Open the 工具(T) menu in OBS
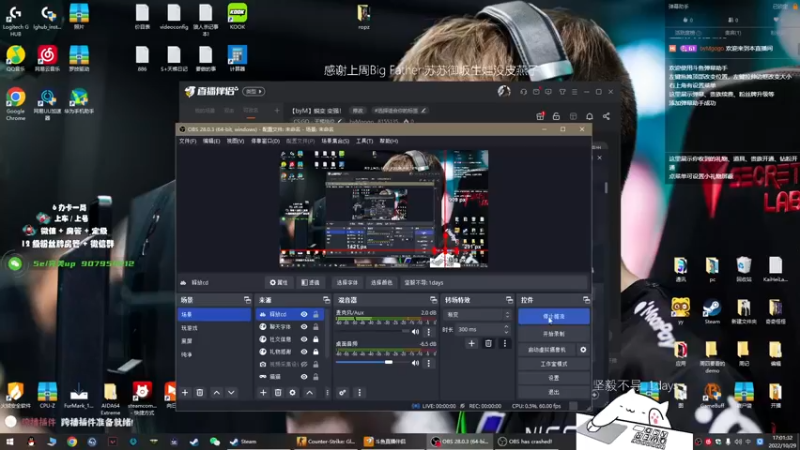This screenshot has height=450, width=800. coord(364,141)
